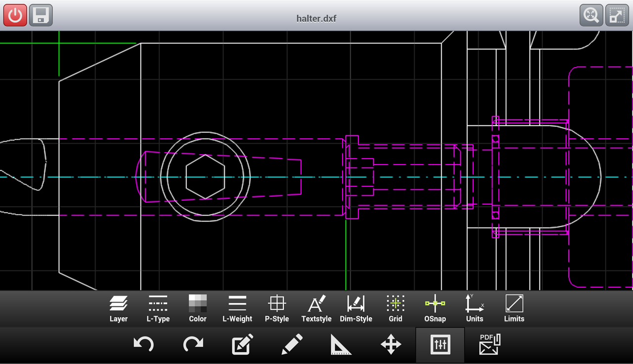Undo the last action

coord(144,344)
